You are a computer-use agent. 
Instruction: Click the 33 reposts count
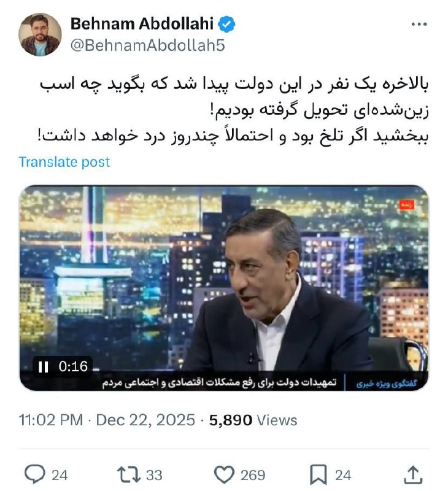click(x=154, y=475)
